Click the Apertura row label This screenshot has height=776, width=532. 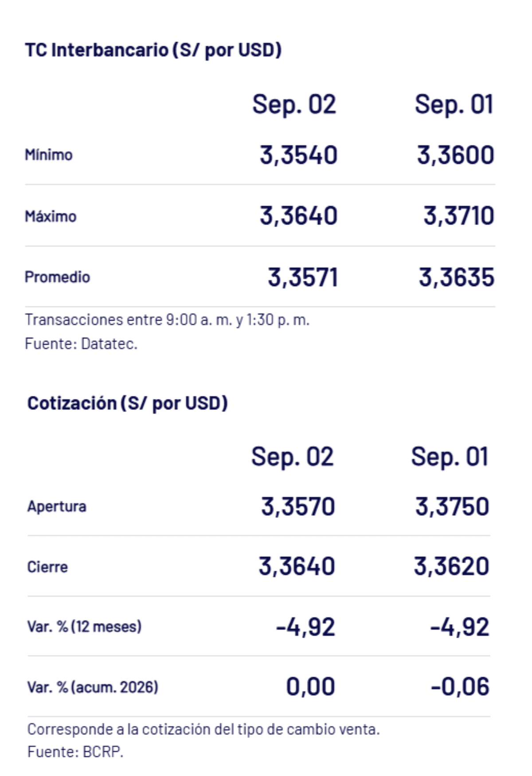coord(57,506)
